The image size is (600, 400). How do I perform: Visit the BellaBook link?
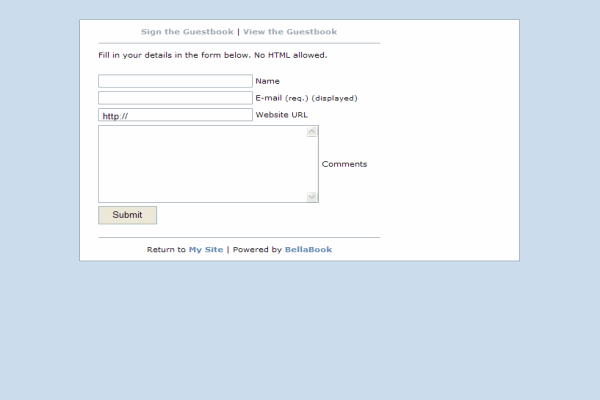(308, 250)
